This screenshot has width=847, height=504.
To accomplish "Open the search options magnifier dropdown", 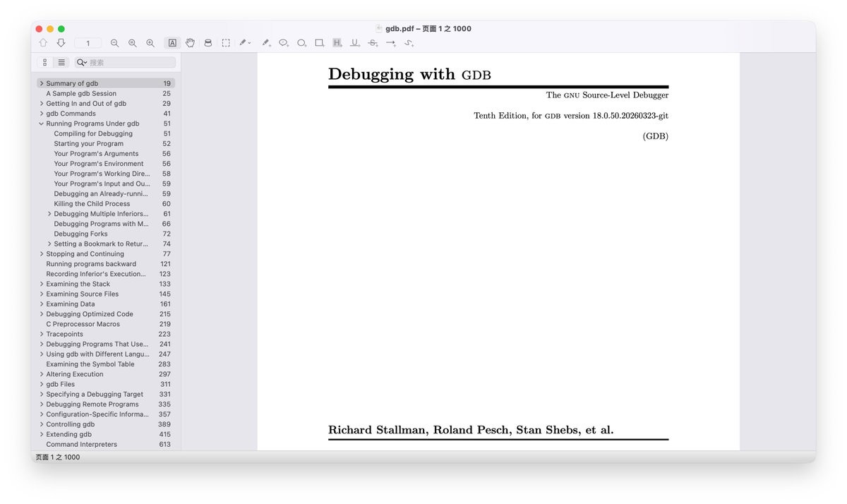I will click(x=82, y=62).
